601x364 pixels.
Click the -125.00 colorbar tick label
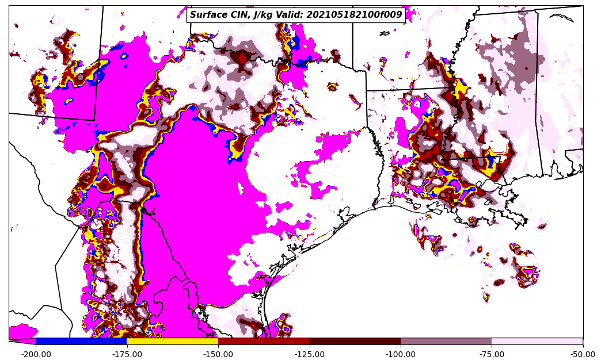310,354
